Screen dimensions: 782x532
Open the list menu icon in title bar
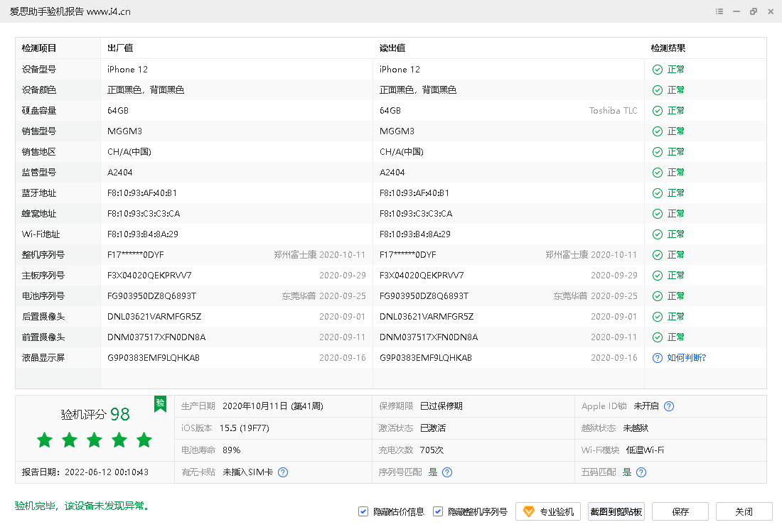(x=719, y=11)
